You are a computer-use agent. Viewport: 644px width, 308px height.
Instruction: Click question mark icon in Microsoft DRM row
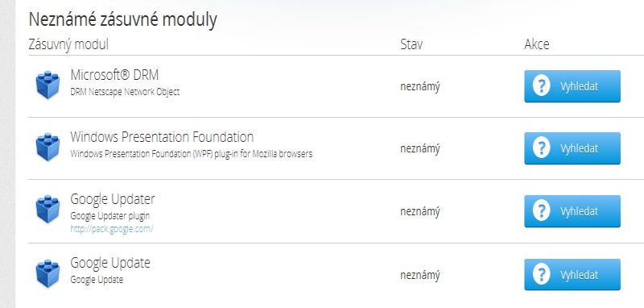pyautogui.click(x=541, y=86)
